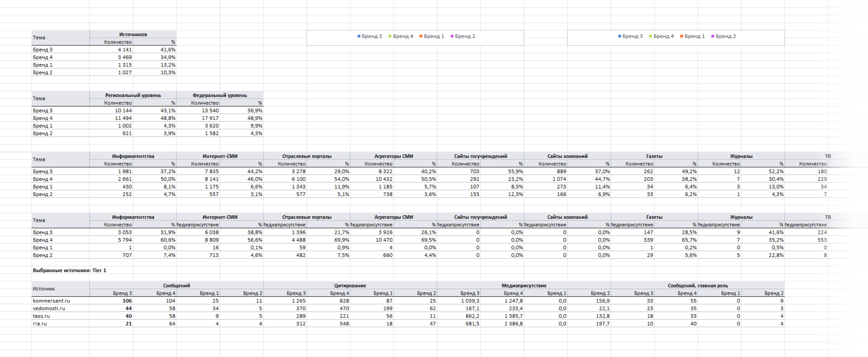Screen dimensions: 868x357
Task: Click purple Бренд 2 marker in right chart legend
Action: [713, 36]
